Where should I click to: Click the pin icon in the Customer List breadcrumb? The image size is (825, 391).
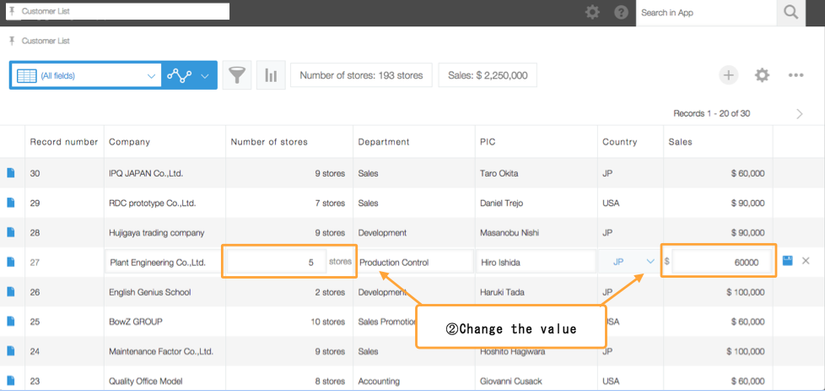pos(12,41)
